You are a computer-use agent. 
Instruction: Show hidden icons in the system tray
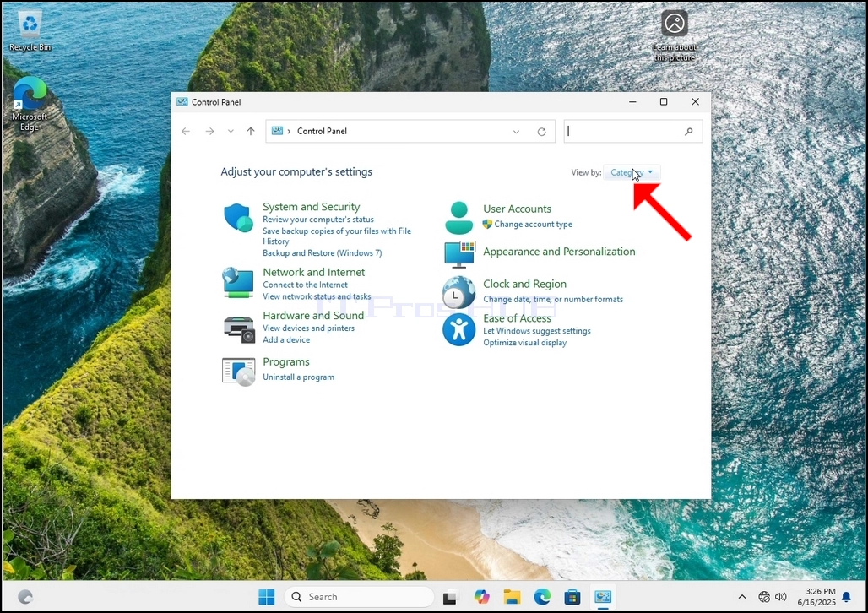[x=742, y=596]
